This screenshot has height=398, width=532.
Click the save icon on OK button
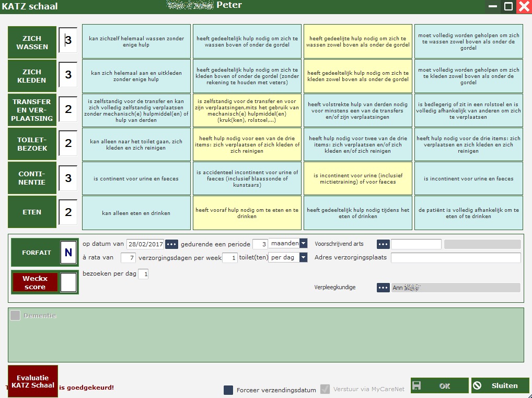(417, 385)
